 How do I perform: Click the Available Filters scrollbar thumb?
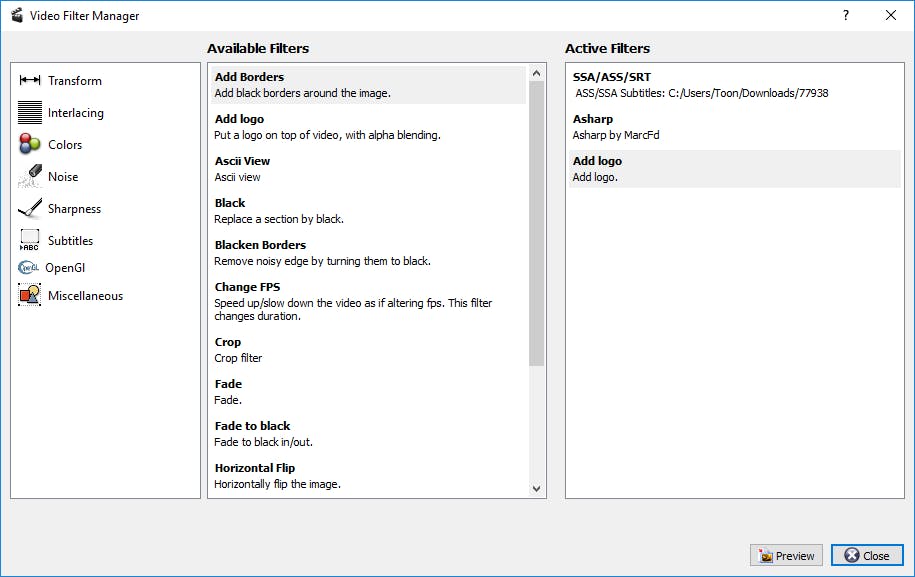pyautogui.click(x=536, y=220)
